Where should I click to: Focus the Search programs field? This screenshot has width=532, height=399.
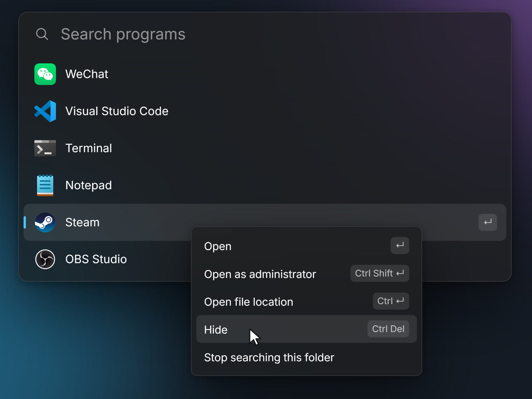tap(265, 34)
